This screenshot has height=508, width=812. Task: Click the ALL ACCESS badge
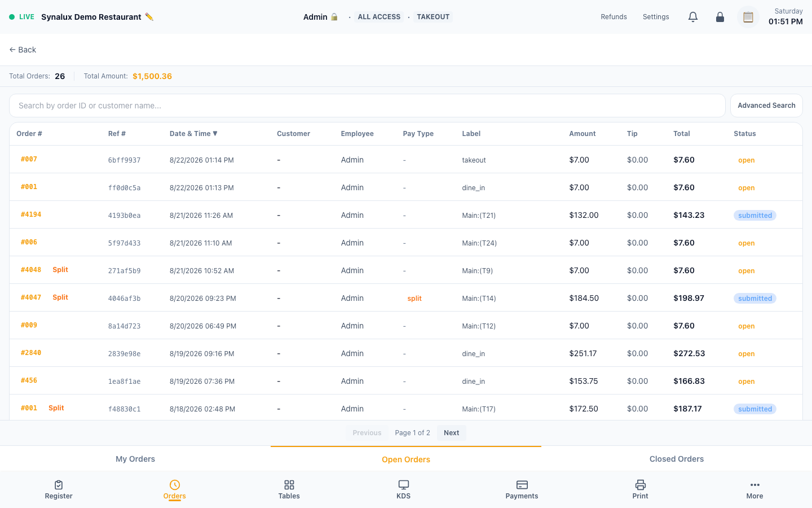point(379,17)
